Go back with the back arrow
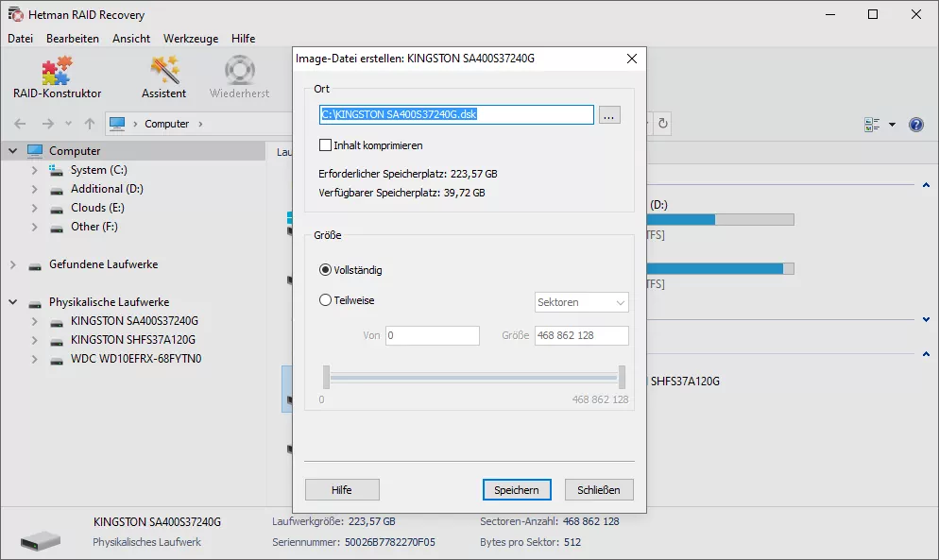 (x=20, y=124)
